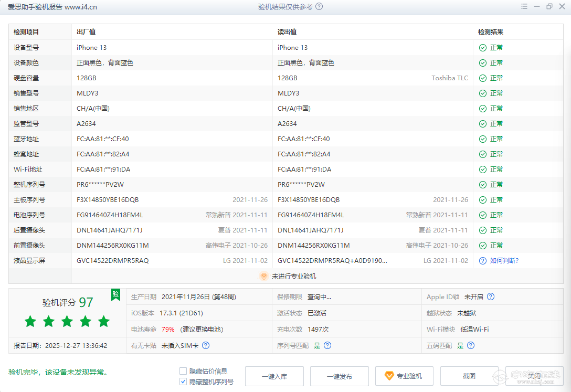Click the green checkmark on the 设备型号 row

483,47
